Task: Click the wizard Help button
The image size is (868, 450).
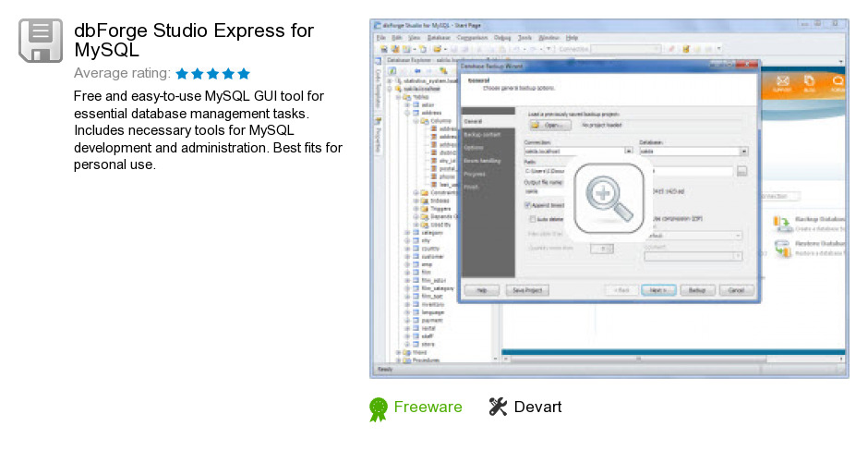Action: [x=482, y=290]
